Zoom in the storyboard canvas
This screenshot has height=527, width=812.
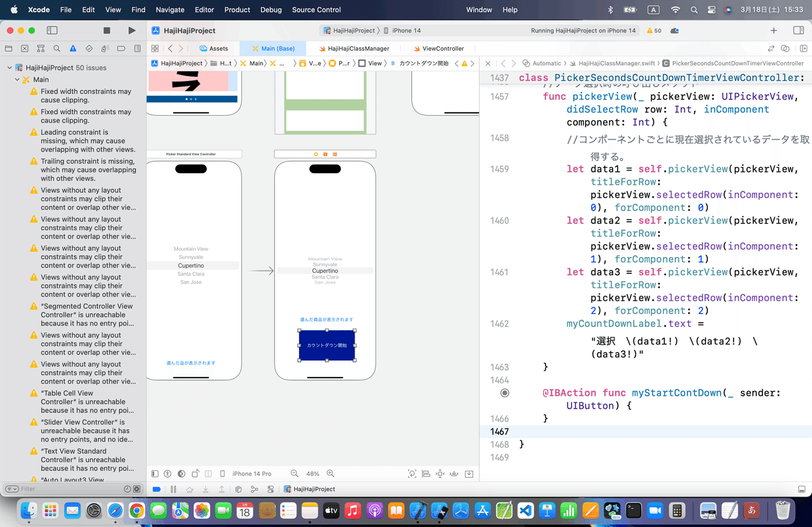(x=331, y=474)
